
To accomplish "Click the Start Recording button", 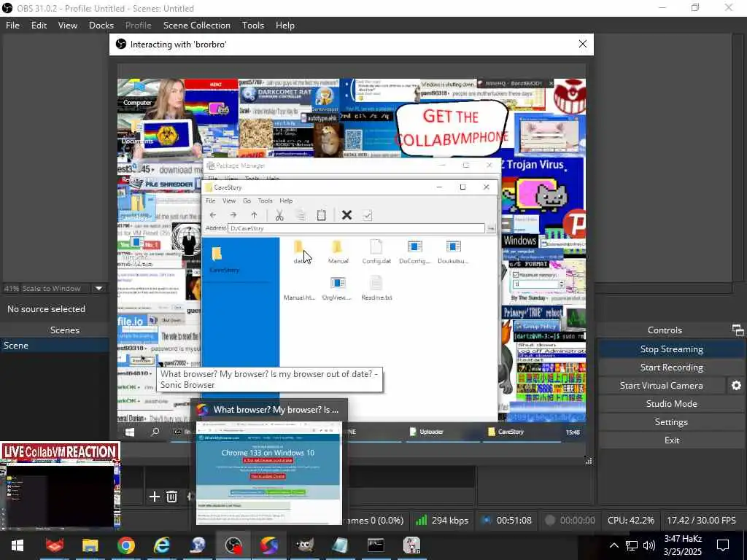I will click(671, 367).
